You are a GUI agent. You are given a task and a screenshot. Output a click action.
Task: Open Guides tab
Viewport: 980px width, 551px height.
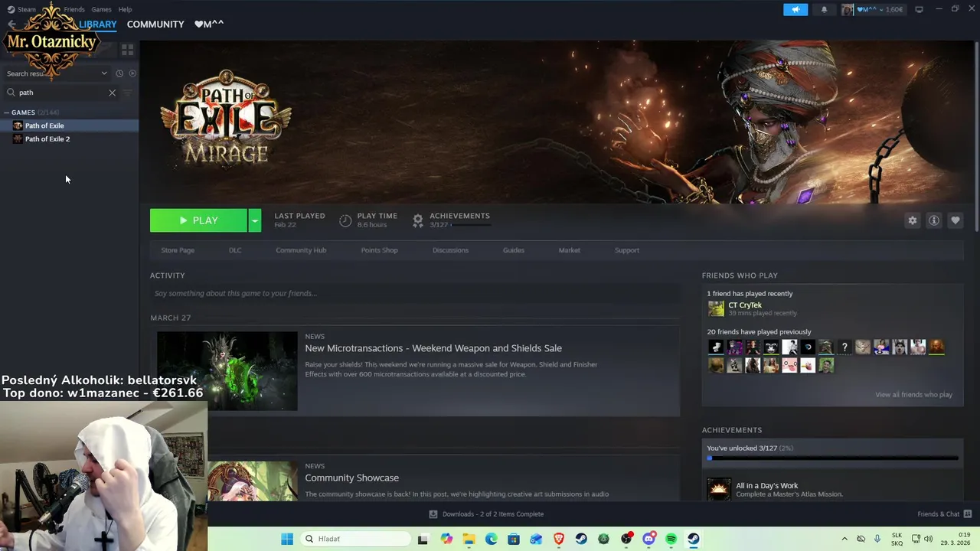514,250
